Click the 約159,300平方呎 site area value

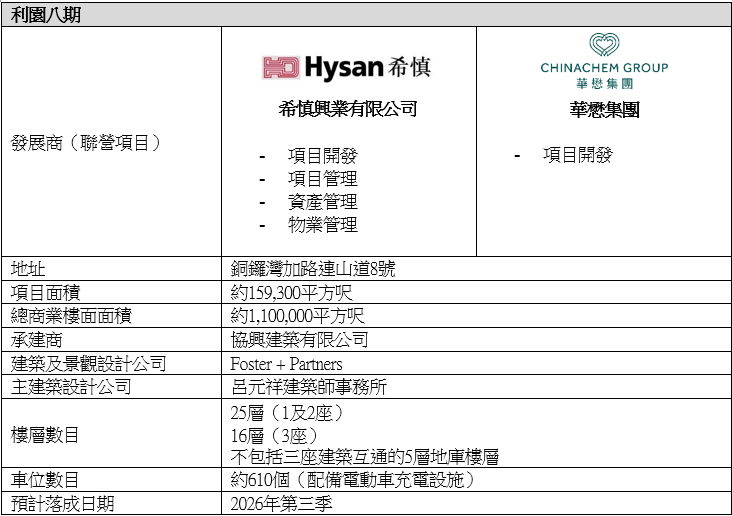click(291, 293)
